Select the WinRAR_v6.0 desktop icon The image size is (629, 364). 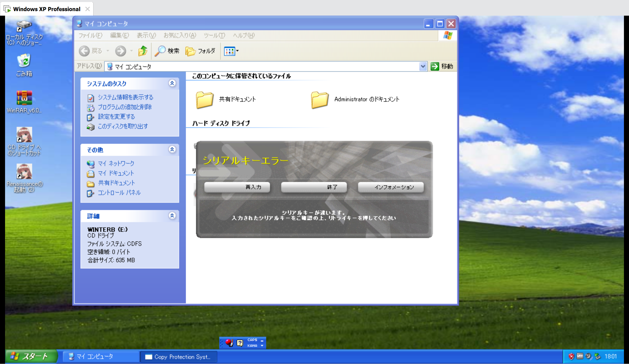coord(24,102)
